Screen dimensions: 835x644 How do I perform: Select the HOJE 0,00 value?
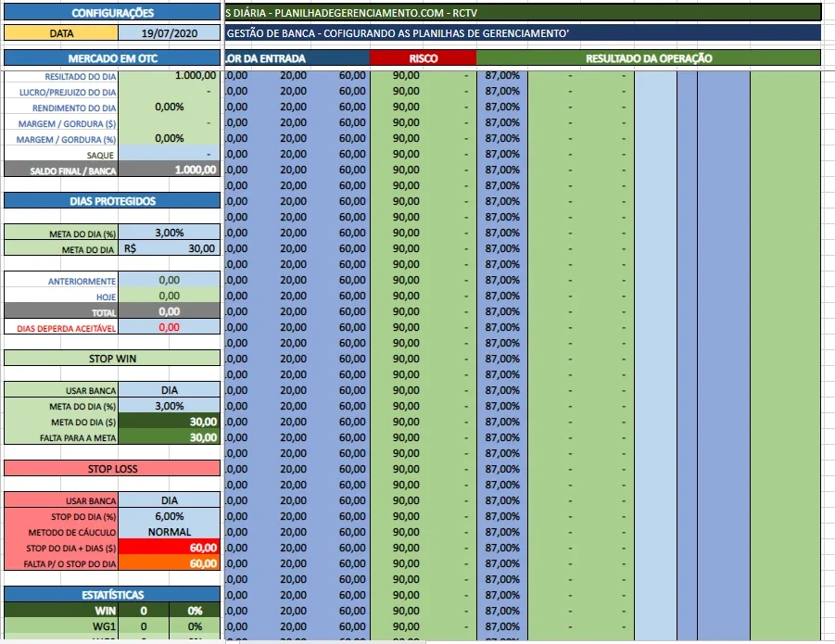[x=170, y=296]
